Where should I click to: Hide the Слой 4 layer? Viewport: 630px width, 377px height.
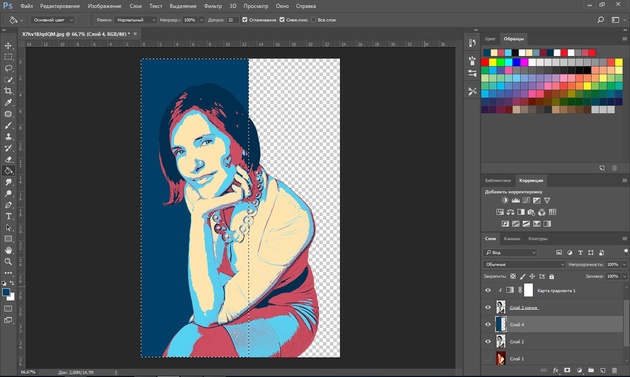(488, 324)
